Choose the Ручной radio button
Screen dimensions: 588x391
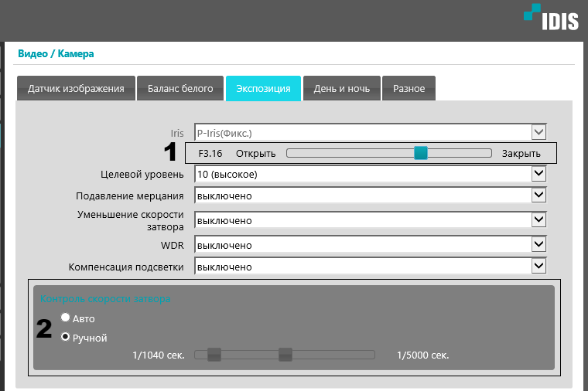pos(66,337)
